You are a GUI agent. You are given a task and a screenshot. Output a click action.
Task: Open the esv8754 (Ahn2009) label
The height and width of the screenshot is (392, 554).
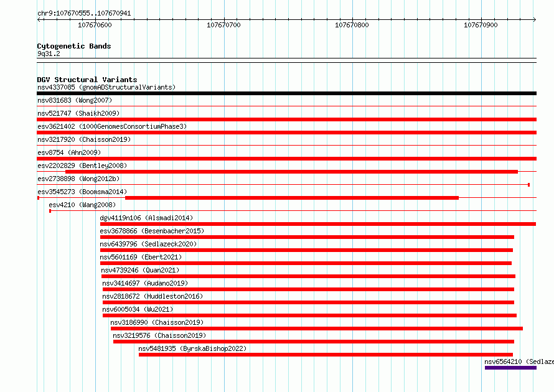tap(69, 152)
